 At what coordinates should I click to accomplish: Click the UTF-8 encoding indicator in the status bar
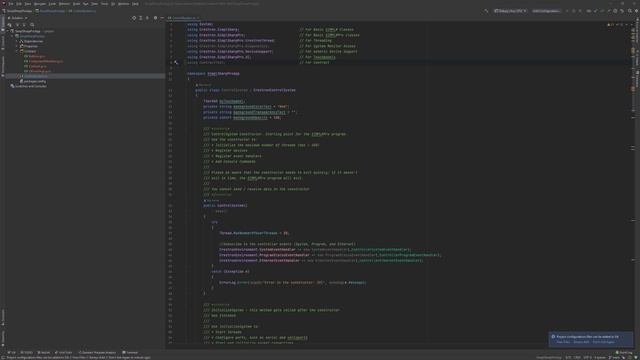(588, 358)
